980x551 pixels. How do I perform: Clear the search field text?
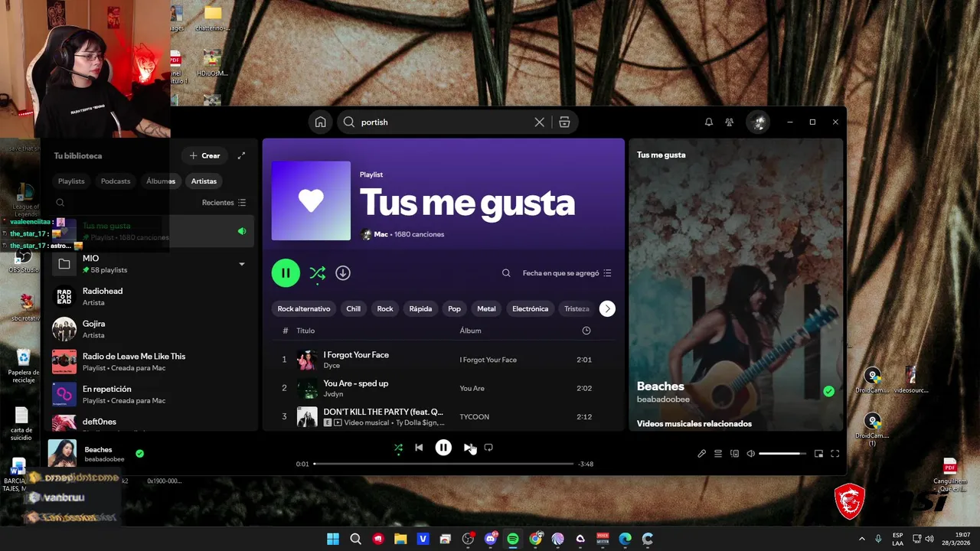pos(539,122)
